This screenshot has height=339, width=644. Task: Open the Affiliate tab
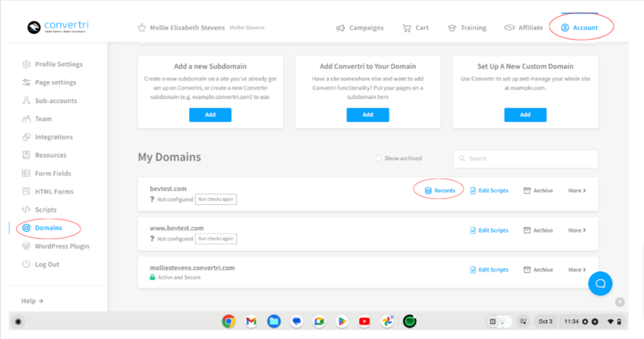(x=523, y=28)
